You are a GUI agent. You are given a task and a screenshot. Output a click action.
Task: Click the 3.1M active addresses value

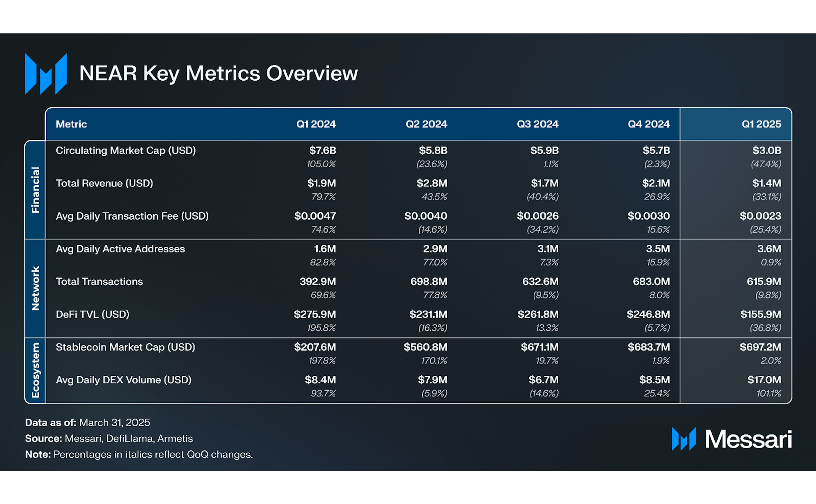pyautogui.click(x=548, y=249)
